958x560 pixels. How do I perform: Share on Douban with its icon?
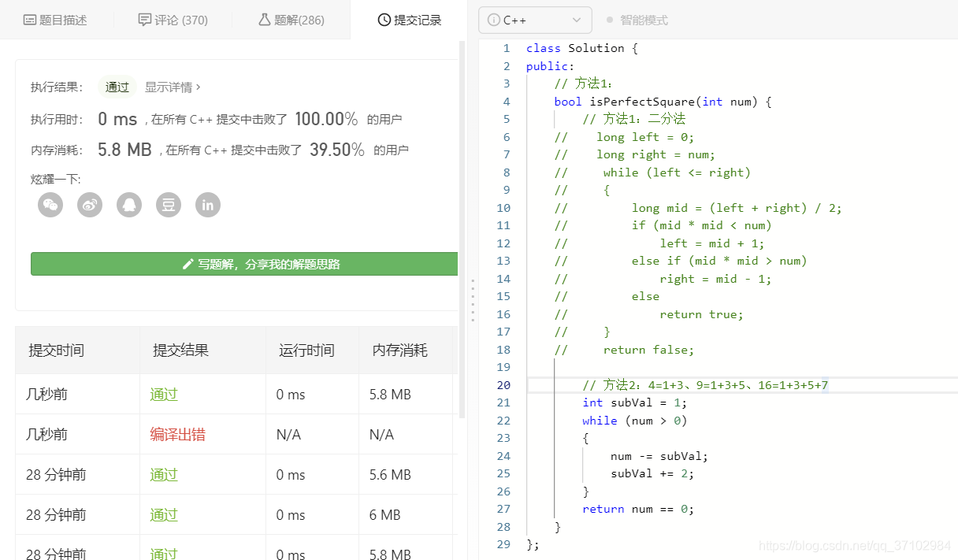(168, 205)
